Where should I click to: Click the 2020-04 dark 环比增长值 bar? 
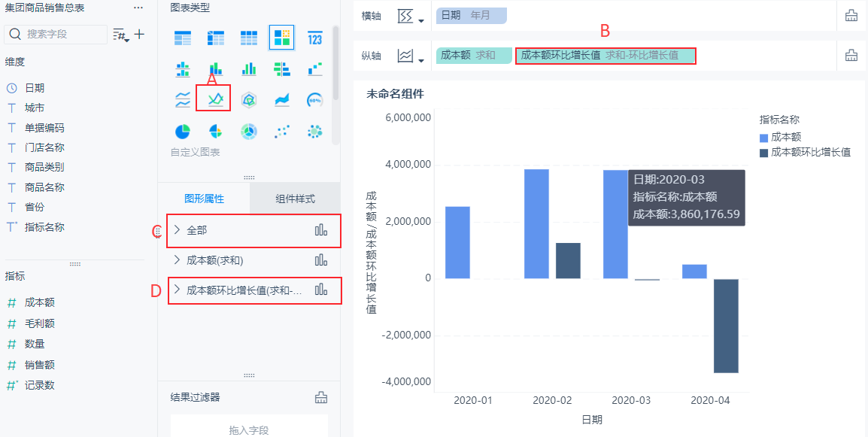(726, 326)
